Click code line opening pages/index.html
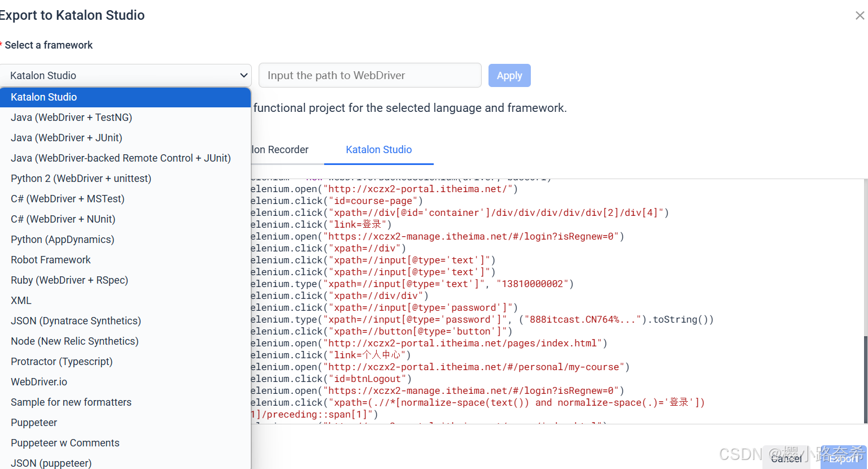Viewport: 868px width, 469px height. point(429,343)
